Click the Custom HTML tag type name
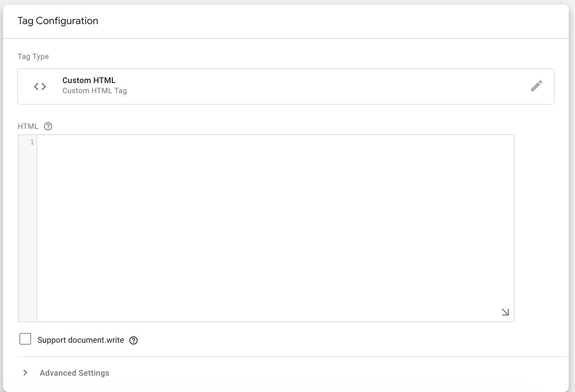This screenshot has width=575, height=392. tap(89, 80)
